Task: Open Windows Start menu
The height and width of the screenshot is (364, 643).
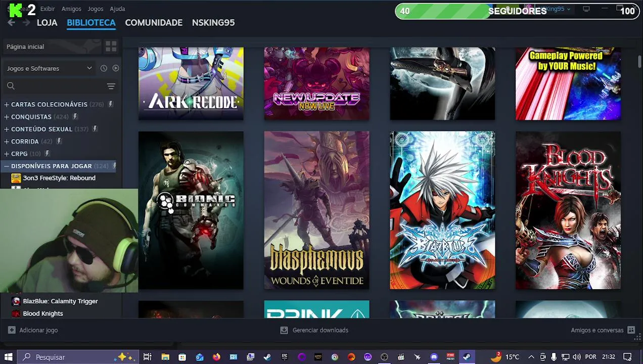Action: pos(8,357)
